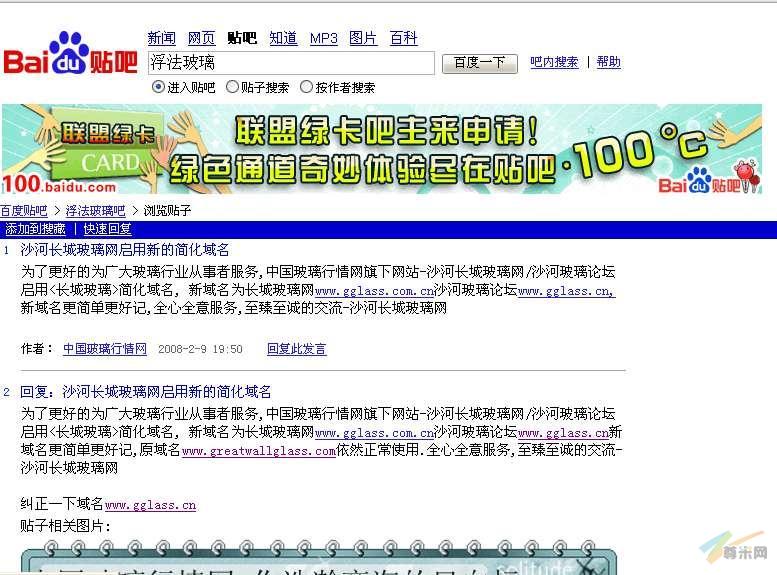Go to 浮法玻璃吧 breadcrumb link

pos(96,211)
